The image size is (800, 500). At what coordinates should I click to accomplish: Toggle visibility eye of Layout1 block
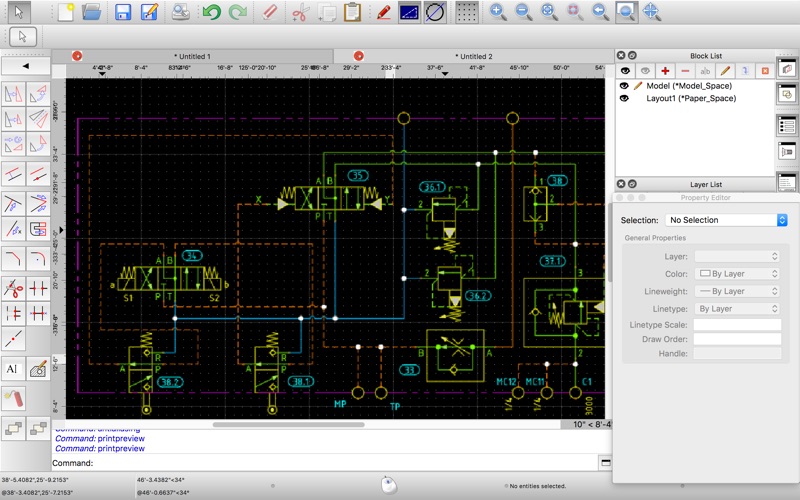[625, 99]
